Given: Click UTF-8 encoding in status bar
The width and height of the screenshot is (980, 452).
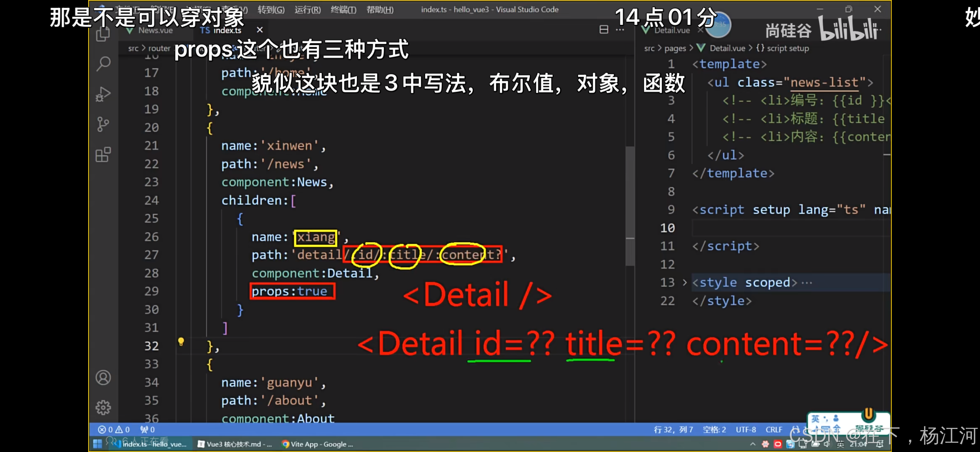Looking at the screenshot, I should 747,429.
